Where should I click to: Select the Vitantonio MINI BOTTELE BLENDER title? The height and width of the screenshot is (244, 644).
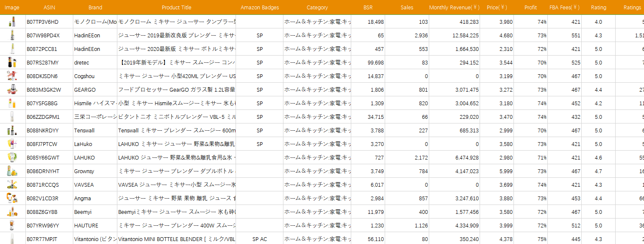(x=177, y=239)
